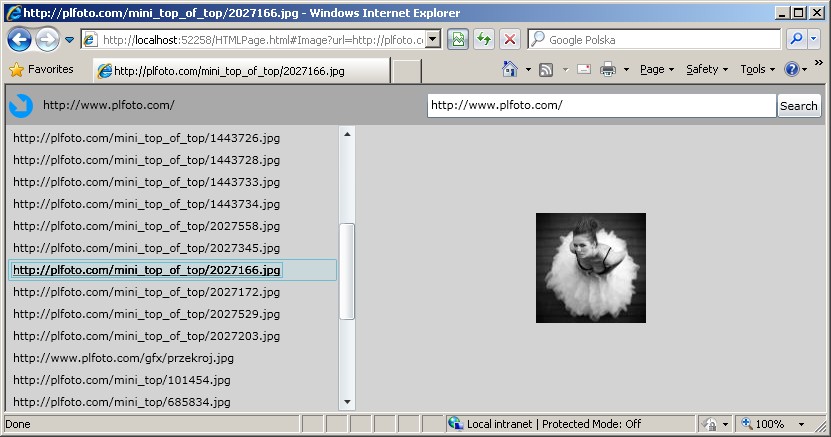This screenshot has width=831, height=437.
Task: Click the Search button
Action: (799, 105)
